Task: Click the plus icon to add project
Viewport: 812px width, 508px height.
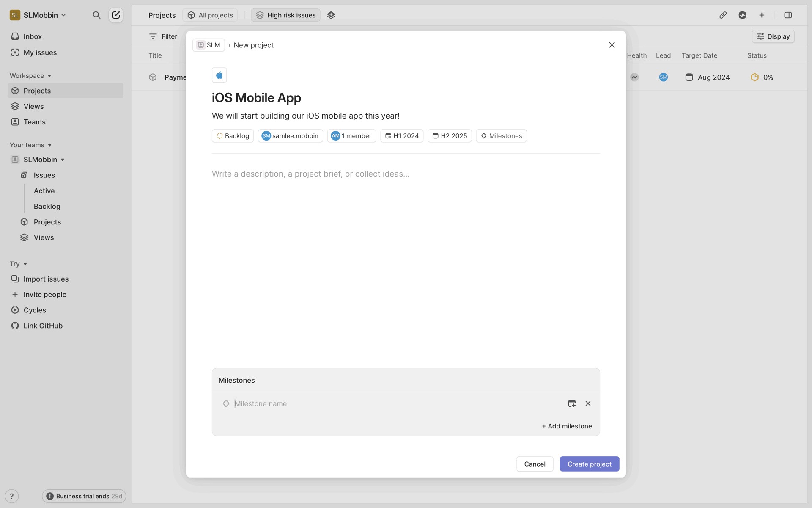Action: pos(762,15)
